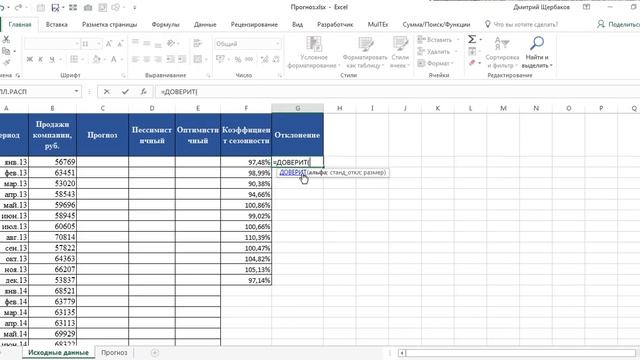Open the Вставка ribbon tab
Viewport: 640px width, 360px height.
pos(56,24)
